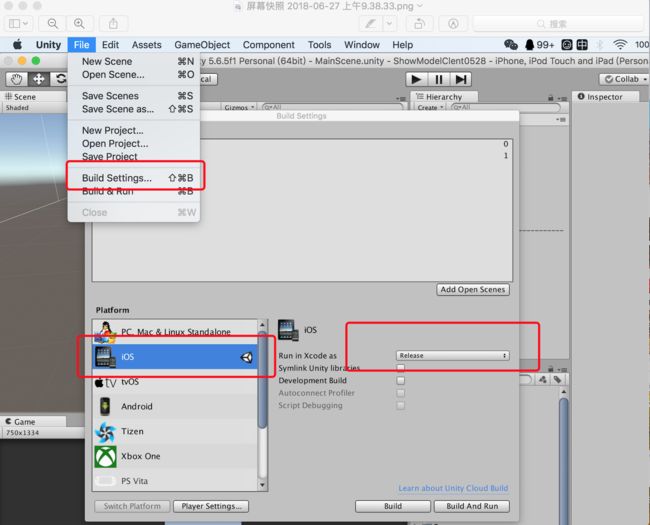Select the Android platform
Screen dimensions: 650x525
(x=175, y=406)
